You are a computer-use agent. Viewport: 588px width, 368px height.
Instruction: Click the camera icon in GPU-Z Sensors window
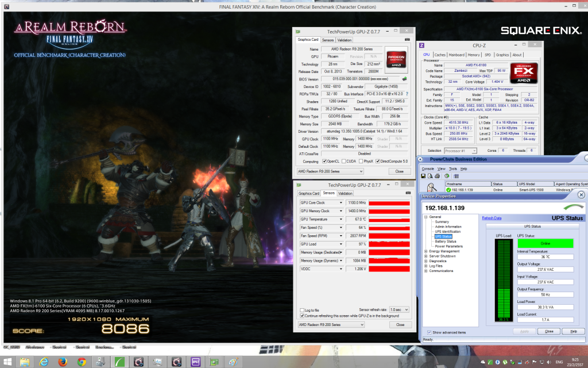[x=408, y=193]
